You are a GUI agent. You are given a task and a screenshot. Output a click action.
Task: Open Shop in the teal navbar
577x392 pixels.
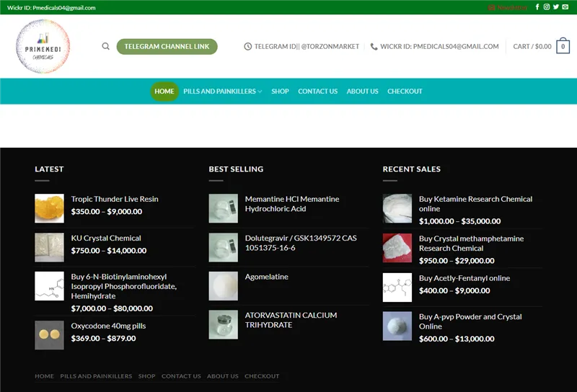pyautogui.click(x=280, y=92)
